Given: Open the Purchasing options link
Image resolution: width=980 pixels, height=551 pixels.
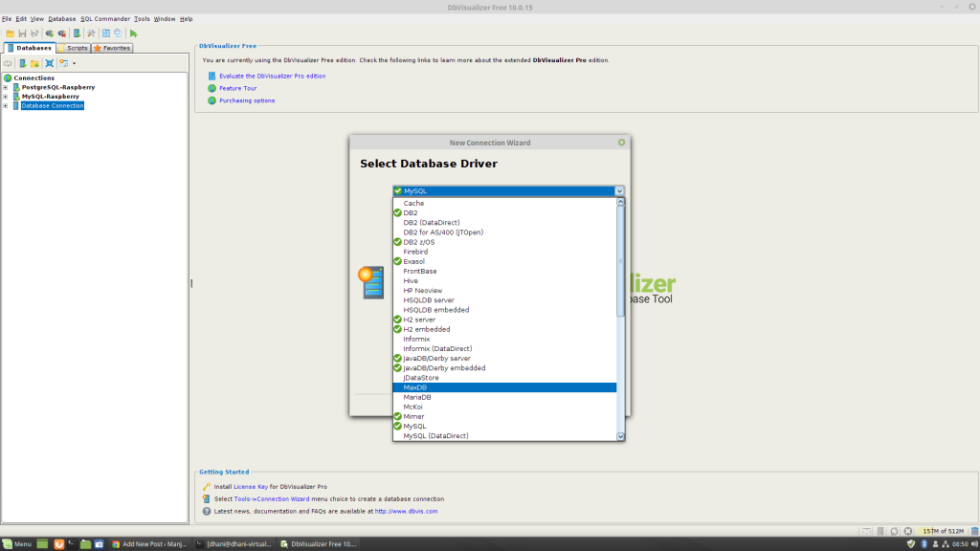Looking at the screenshot, I should [x=247, y=100].
